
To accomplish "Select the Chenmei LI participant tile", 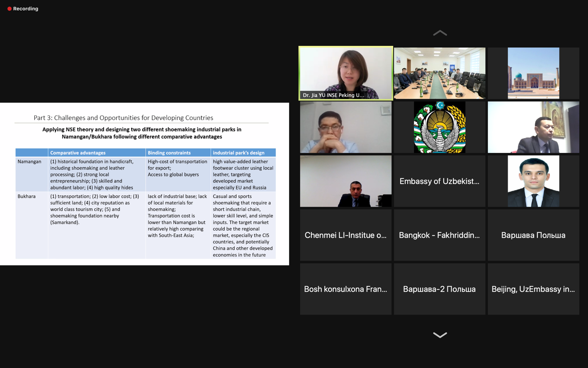I will tap(346, 235).
